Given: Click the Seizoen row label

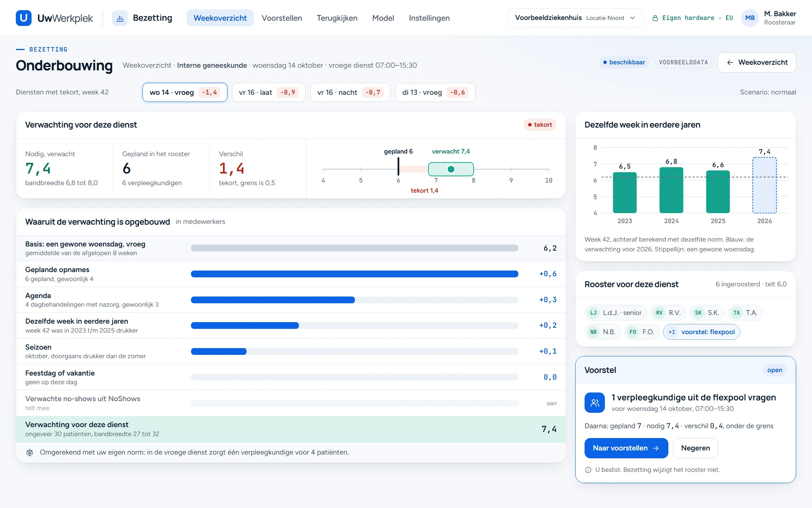Looking at the screenshot, I should [x=38, y=347].
